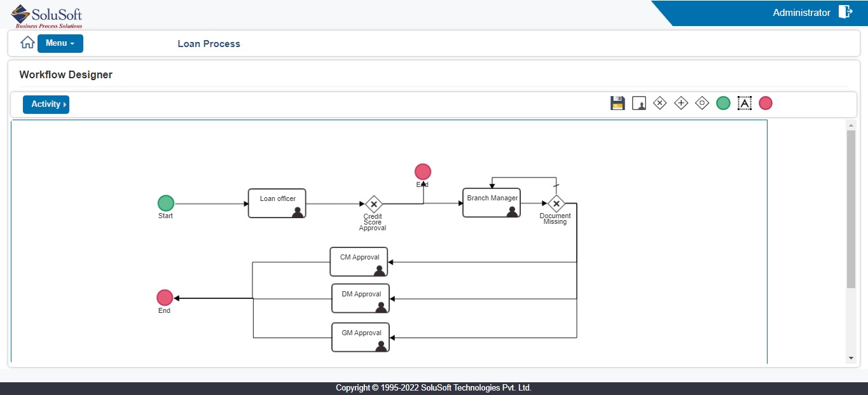Select the inclusive gateway circle diamond tool
Image resolution: width=868 pixels, height=395 pixels.
pos(702,103)
